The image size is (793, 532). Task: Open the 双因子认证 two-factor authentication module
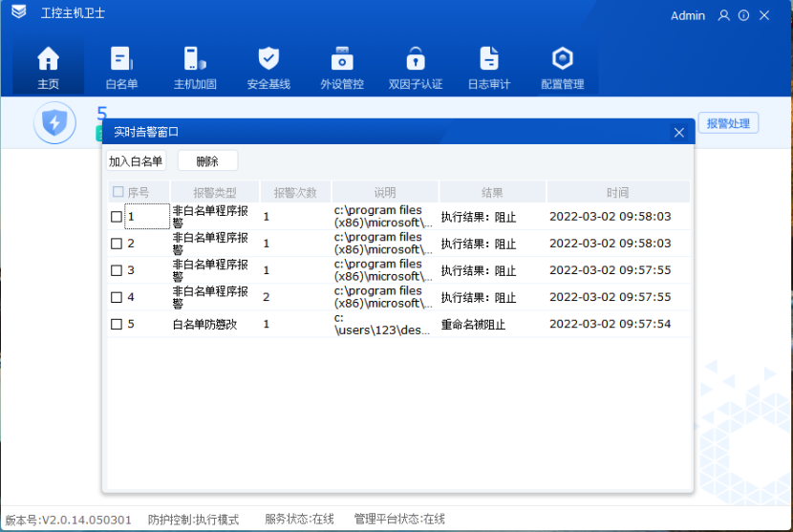[x=416, y=68]
